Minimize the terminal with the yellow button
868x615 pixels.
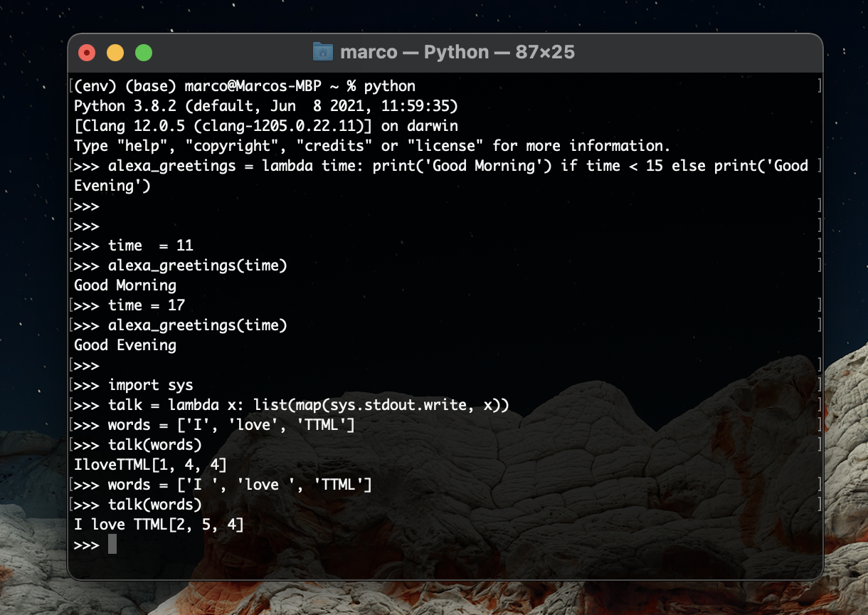coord(115,53)
